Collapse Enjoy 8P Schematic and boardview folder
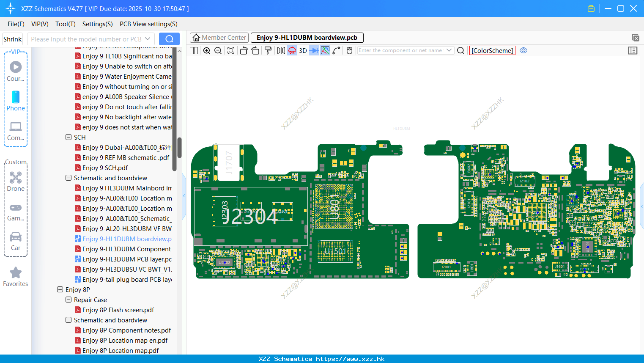Viewport: 644px width, 363px height. [69, 320]
